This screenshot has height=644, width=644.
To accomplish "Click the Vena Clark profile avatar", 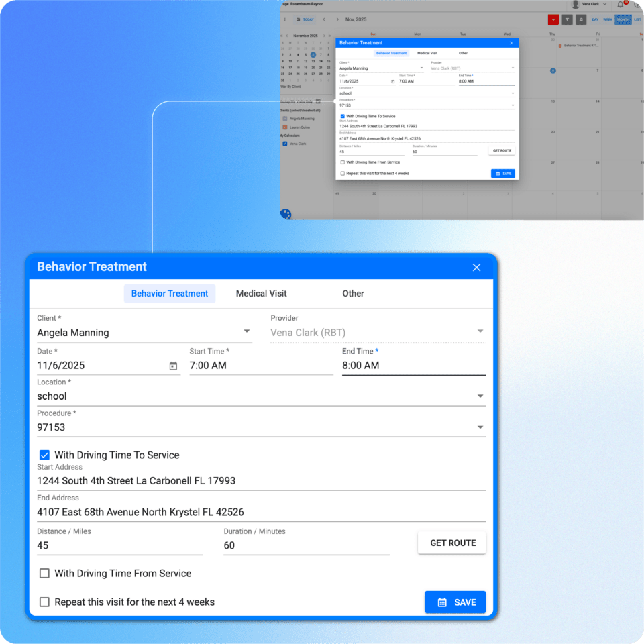I will (x=576, y=5).
